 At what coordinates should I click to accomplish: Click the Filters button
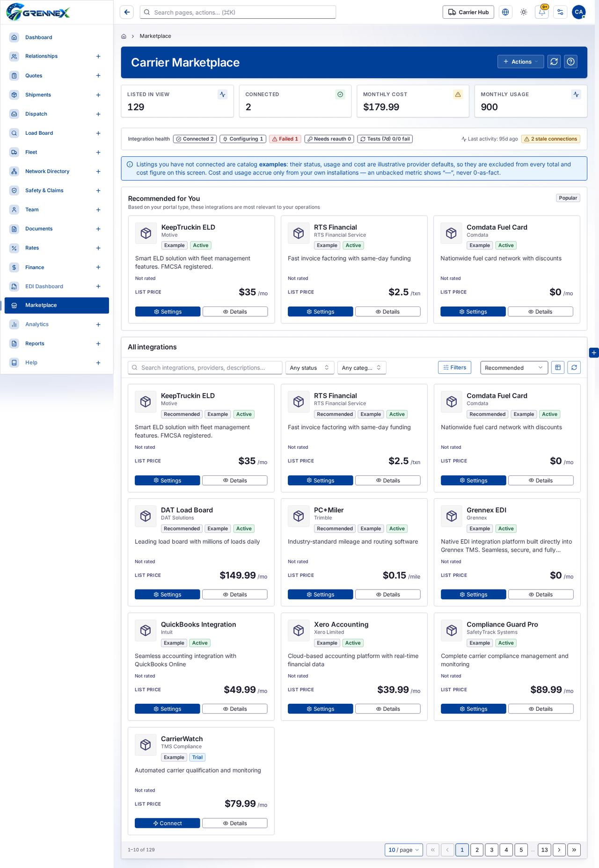click(x=454, y=368)
